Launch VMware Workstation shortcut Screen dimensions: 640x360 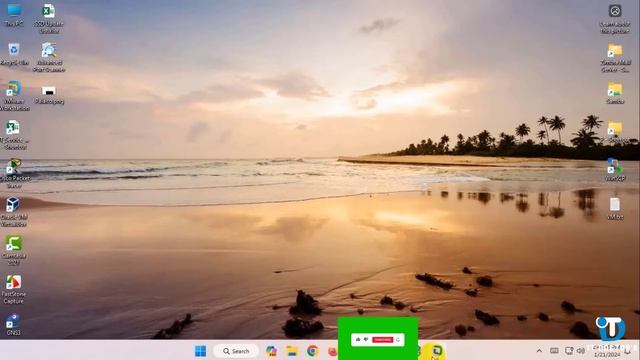pos(14,96)
